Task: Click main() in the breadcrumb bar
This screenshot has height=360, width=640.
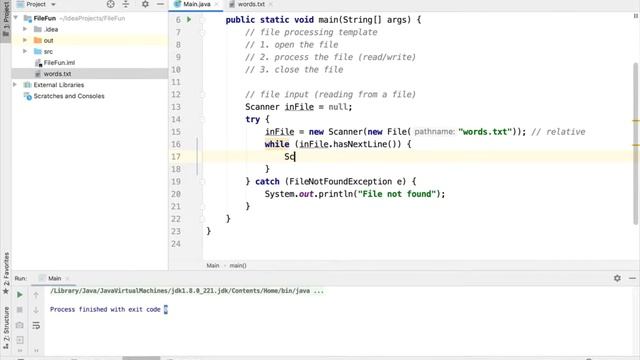Action: [238, 266]
